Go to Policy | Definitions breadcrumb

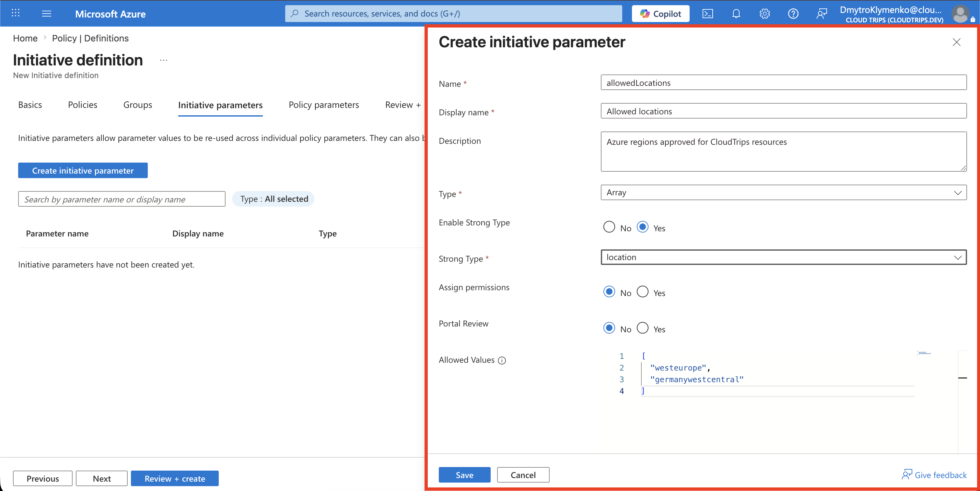point(90,39)
